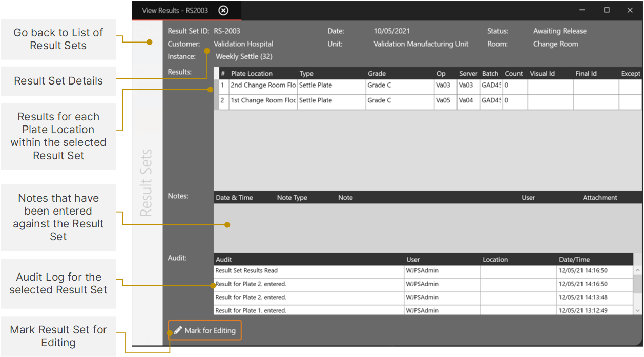Click the Audit log scroll down arrow

[x=637, y=310]
